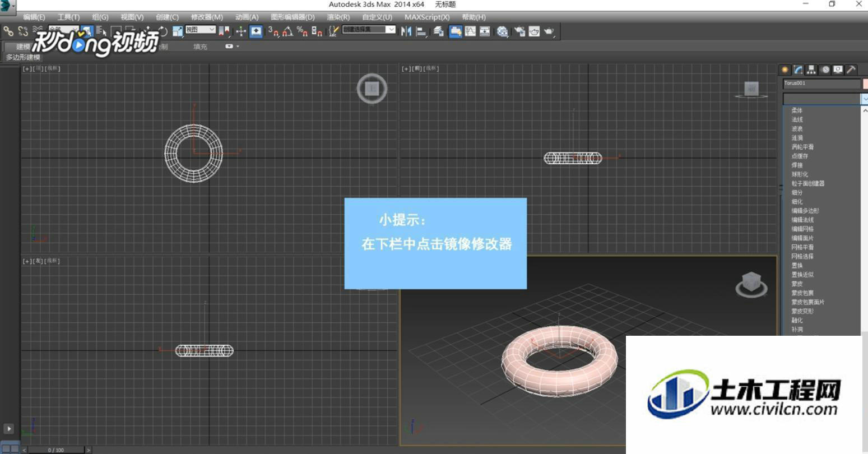Open the 渲染(R) menu
This screenshot has height=454, width=868.
(x=338, y=17)
